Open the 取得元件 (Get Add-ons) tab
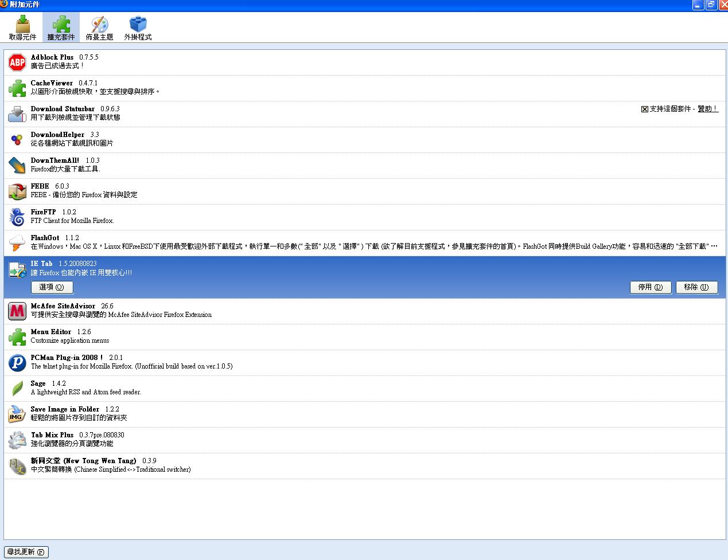Image resolution: width=728 pixels, height=560 pixels. pos(22,28)
